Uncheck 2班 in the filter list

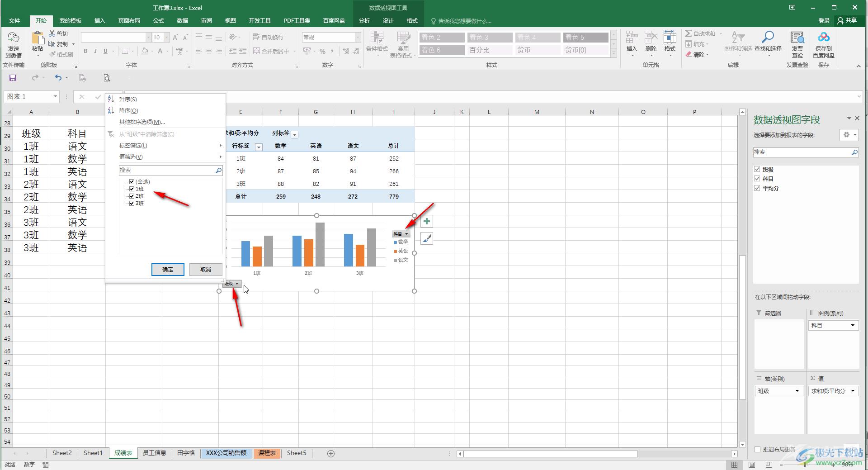[132, 196]
